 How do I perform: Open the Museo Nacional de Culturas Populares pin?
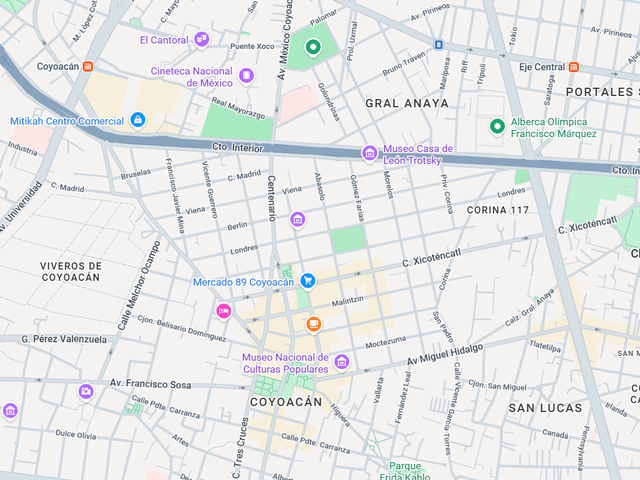tap(342, 362)
